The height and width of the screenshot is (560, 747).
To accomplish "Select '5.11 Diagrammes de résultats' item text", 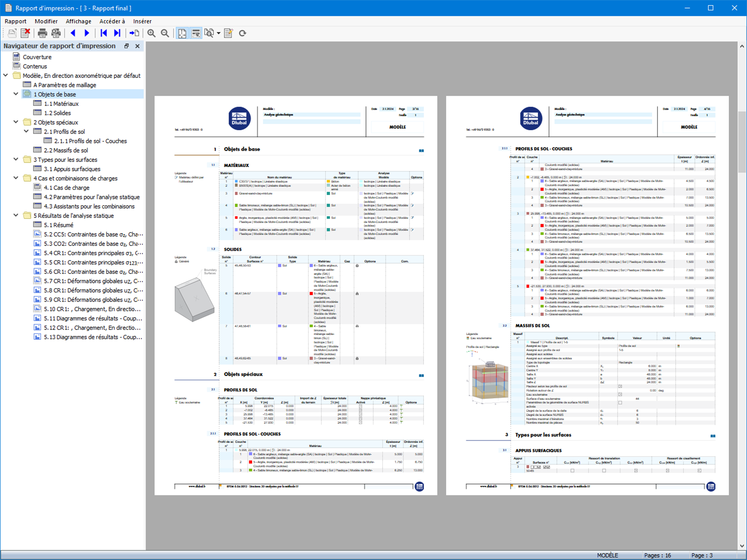I will (x=93, y=318).
